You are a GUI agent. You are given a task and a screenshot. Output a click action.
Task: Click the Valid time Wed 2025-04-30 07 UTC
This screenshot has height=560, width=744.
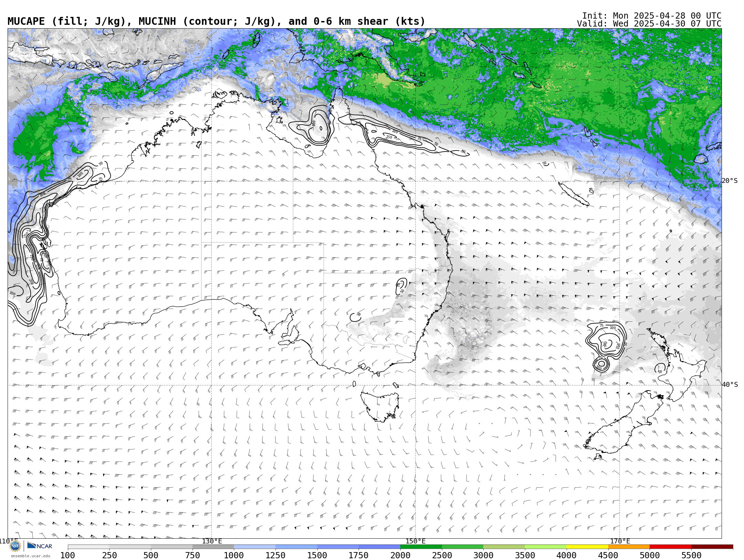point(649,24)
